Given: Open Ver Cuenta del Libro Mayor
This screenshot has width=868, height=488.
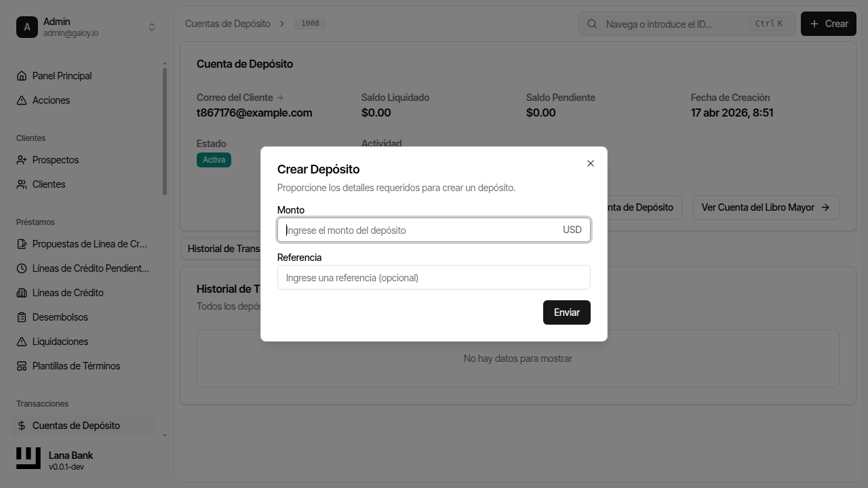Looking at the screenshot, I should [766, 207].
